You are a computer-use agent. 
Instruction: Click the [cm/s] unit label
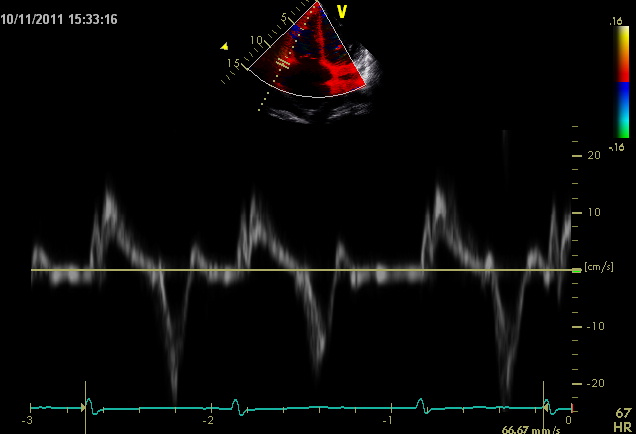click(x=599, y=266)
